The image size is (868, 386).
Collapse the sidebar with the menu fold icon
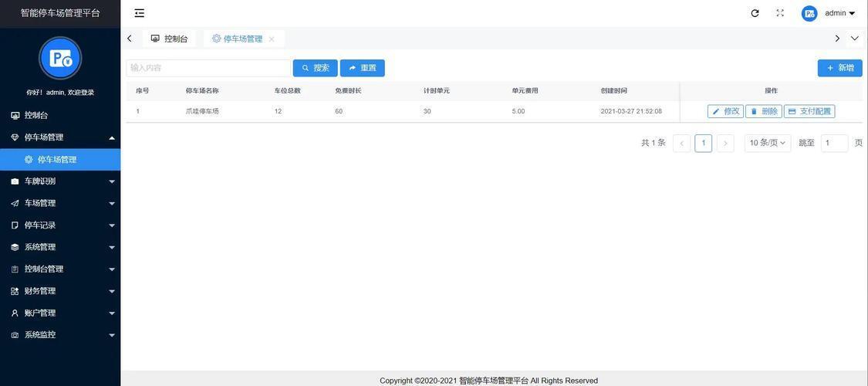140,13
